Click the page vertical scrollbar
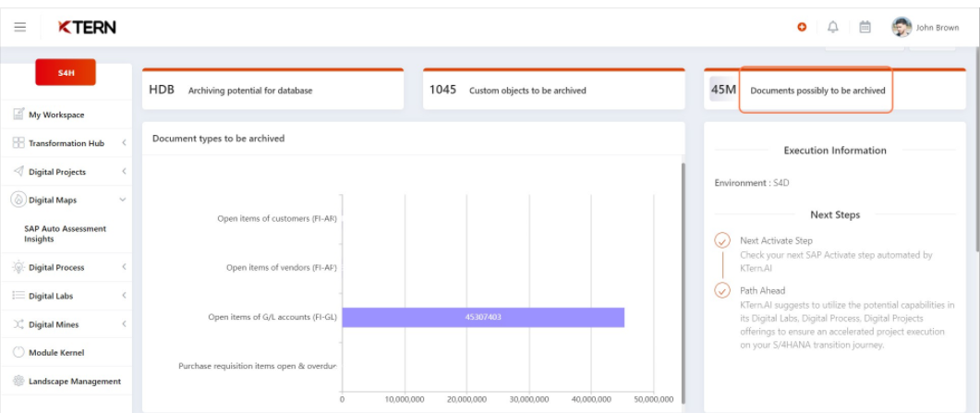Viewport: 980px width, 413px height. click(x=977, y=150)
